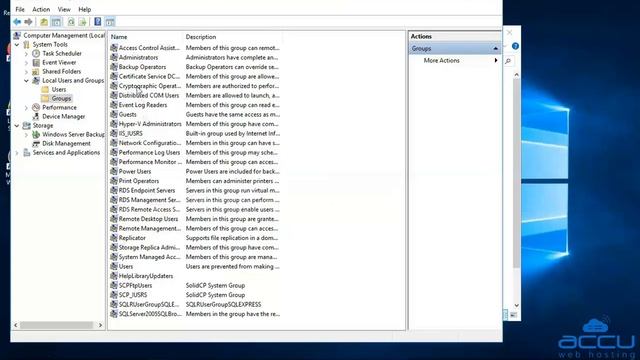
Task: Toggle Show/Hide Console Tree toolbar button
Action: click(56, 22)
